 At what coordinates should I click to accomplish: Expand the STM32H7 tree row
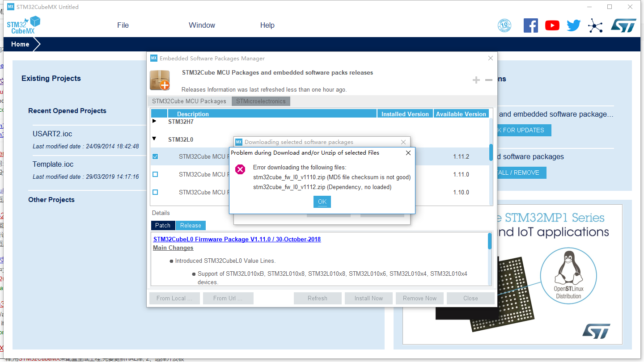point(154,121)
